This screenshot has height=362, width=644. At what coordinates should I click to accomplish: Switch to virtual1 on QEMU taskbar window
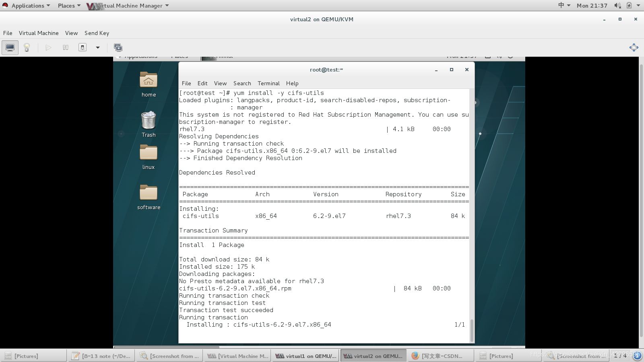305,356
